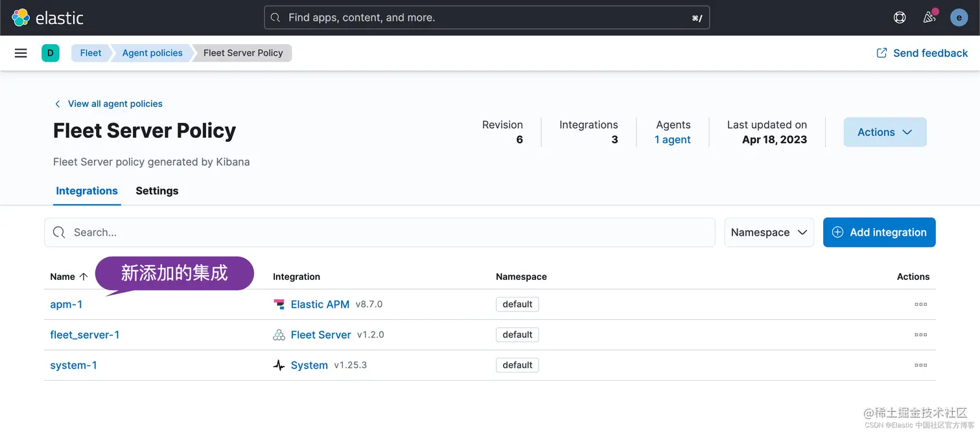Open the System integration link
Screen dimensions: 980x432
point(309,365)
